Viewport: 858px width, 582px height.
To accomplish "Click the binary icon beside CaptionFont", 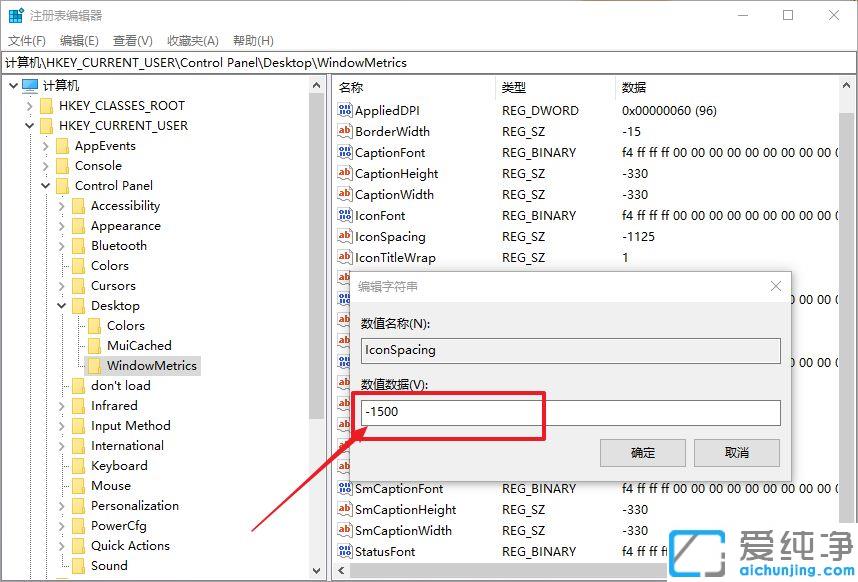I will 344,152.
